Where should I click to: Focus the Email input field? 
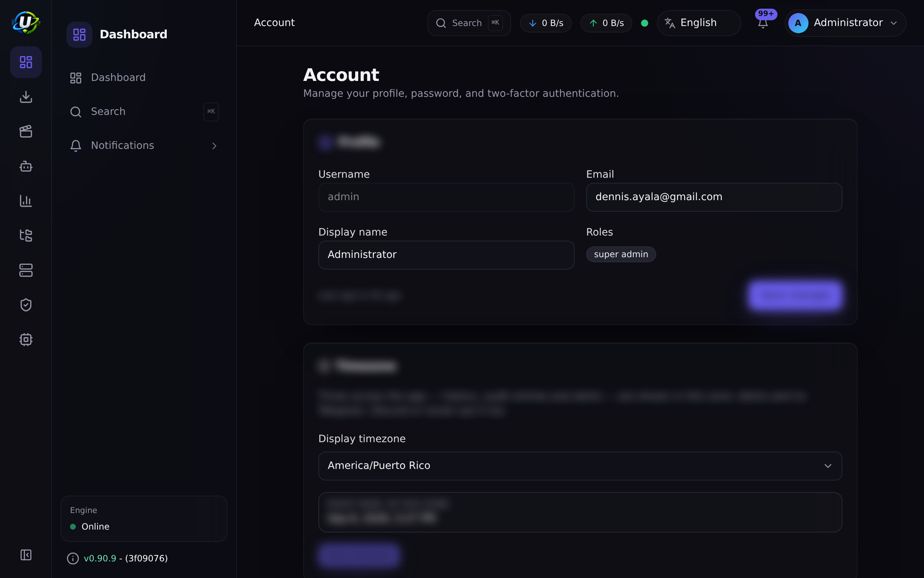pyautogui.click(x=714, y=197)
